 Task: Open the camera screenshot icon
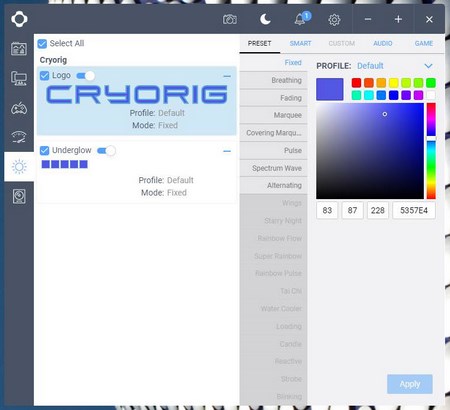pos(230,19)
